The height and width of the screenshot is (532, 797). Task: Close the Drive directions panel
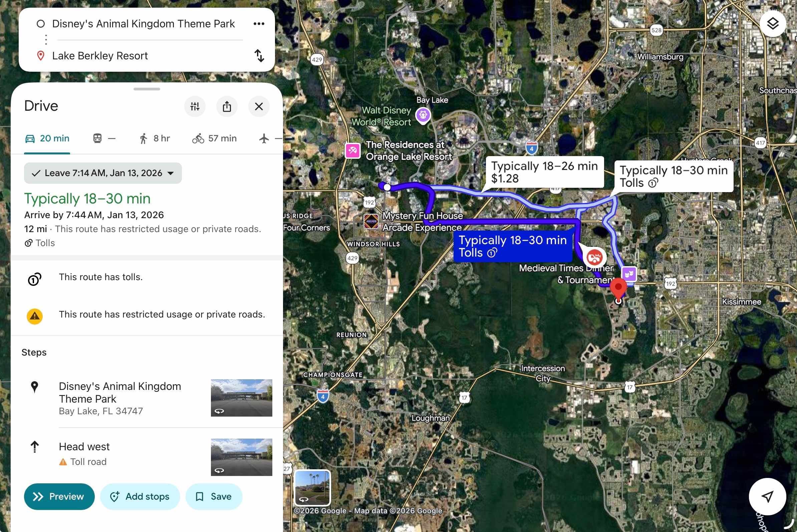[x=259, y=106]
